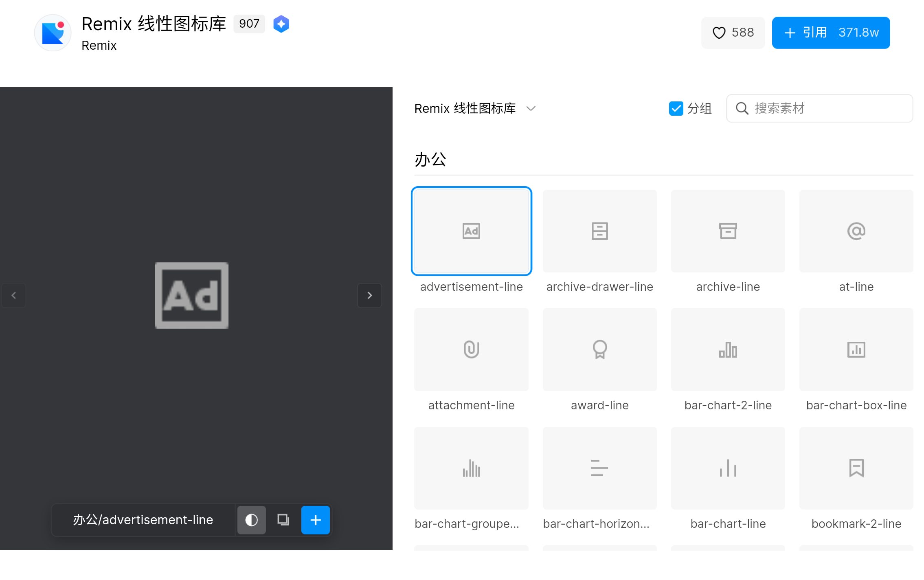Show the previous icon in the preview
Image resolution: width=924 pixels, height=580 pixels.
pos(13,295)
